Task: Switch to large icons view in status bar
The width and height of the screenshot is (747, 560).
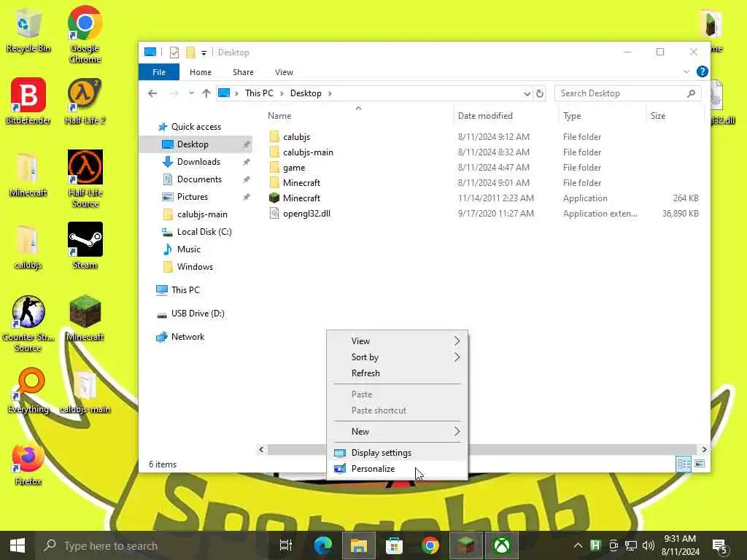Action: tap(700, 464)
